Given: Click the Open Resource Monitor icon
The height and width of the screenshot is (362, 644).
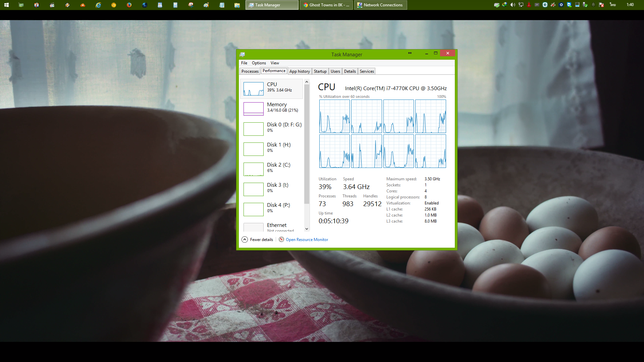Looking at the screenshot, I should coord(281,239).
